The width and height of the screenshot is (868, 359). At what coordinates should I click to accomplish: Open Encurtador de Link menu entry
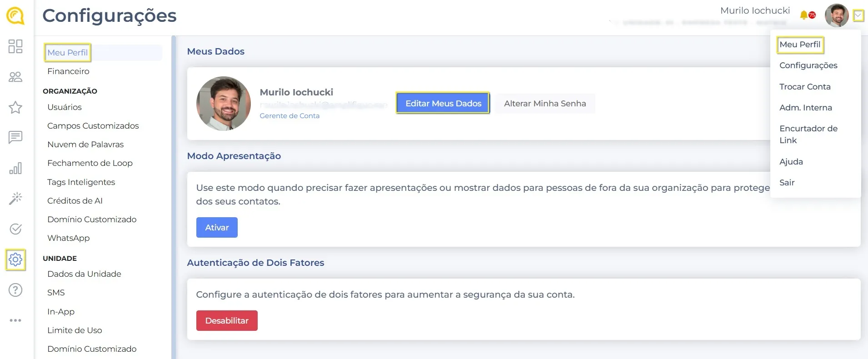pos(808,135)
